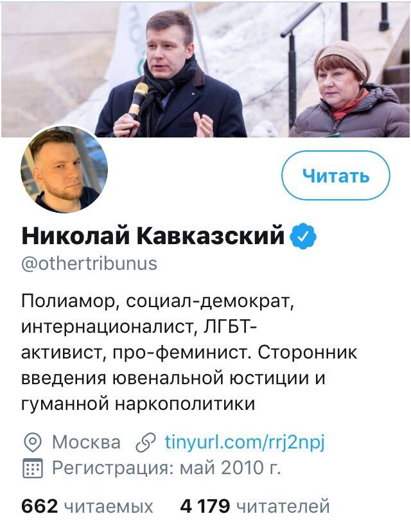
Task: Click the chain link icon
Action: [x=146, y=443]
